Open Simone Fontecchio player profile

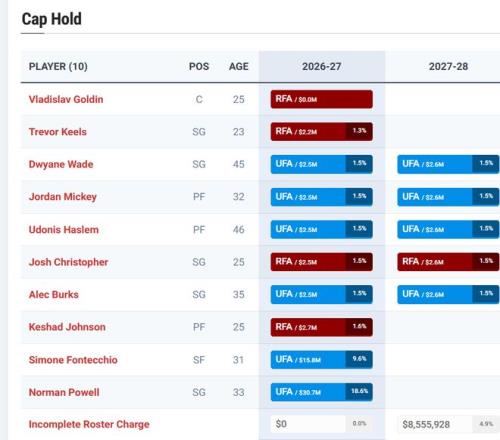(x=73, y=360)
